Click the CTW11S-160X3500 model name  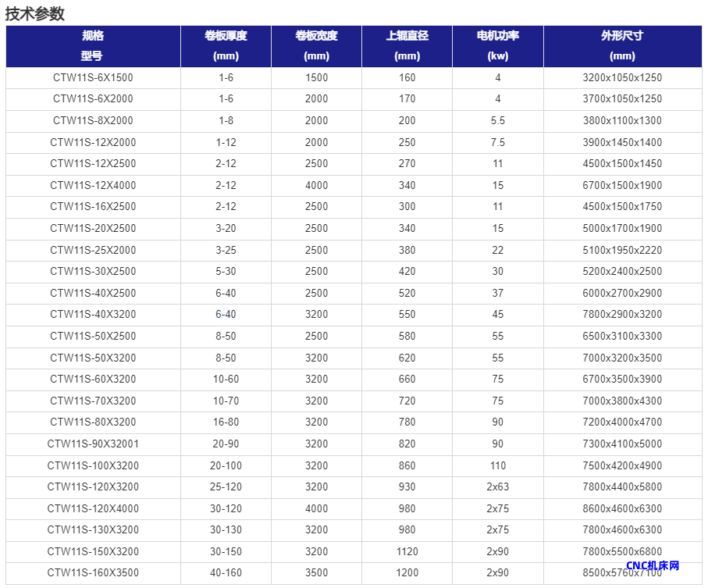coord(93,573)
